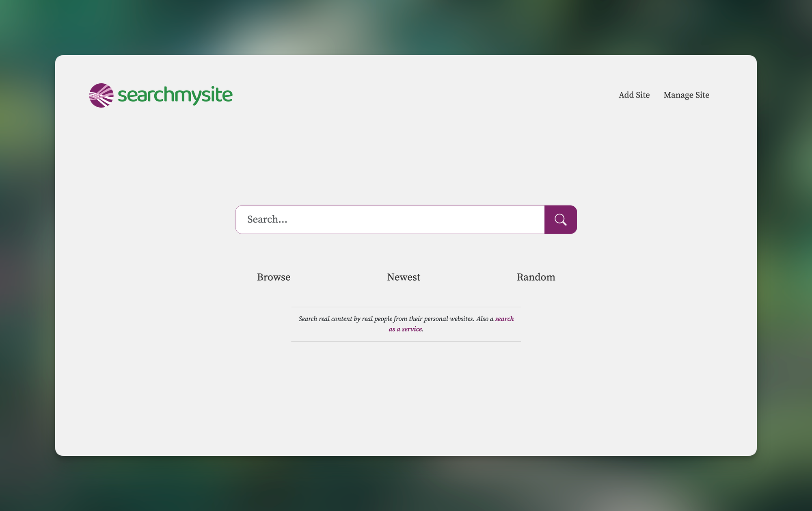Click the "Search..." placeholder text

pos(267,220)
